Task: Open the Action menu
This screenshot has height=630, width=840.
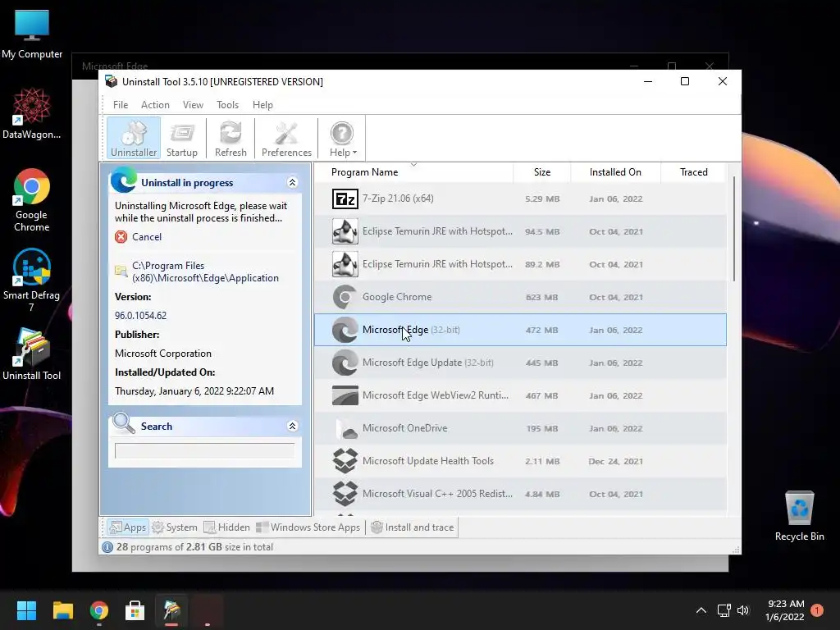Action: [x=155, y=105]
